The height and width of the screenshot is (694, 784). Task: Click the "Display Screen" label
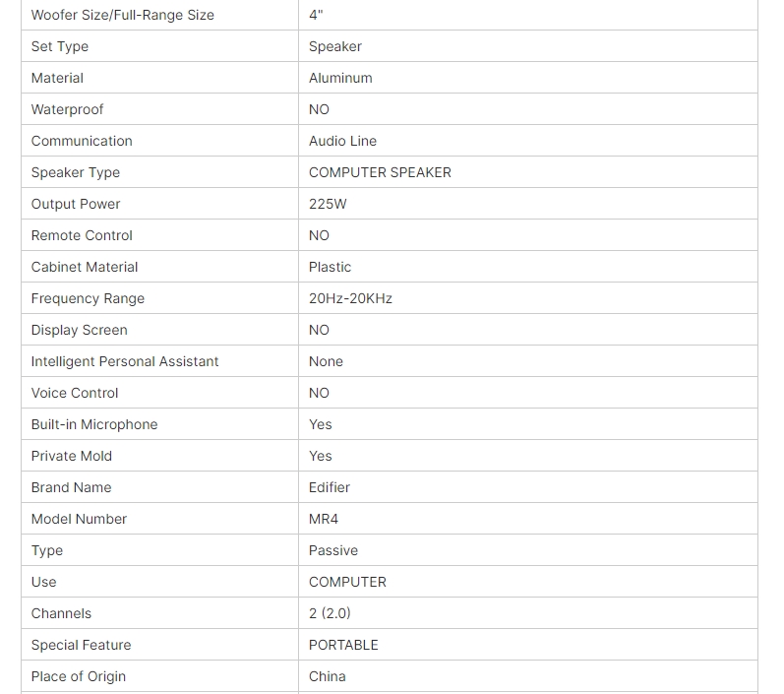(x=79, y=330)
